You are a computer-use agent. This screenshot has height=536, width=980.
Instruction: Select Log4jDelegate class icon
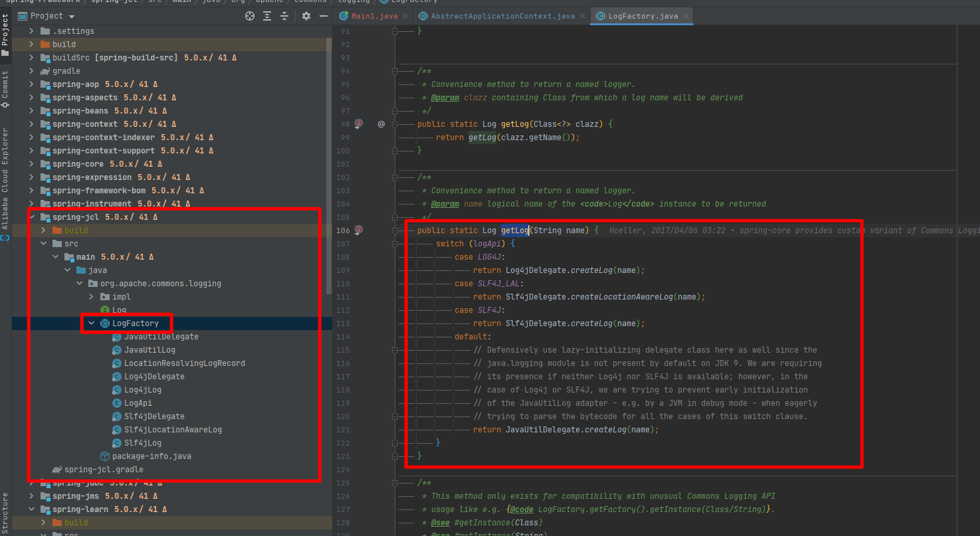(117, 377)
